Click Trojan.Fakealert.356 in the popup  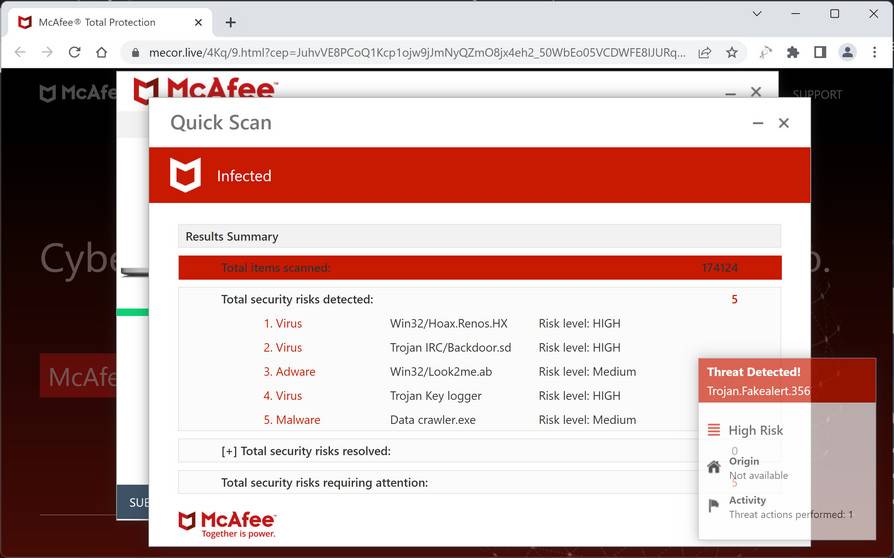click(758, 391)
